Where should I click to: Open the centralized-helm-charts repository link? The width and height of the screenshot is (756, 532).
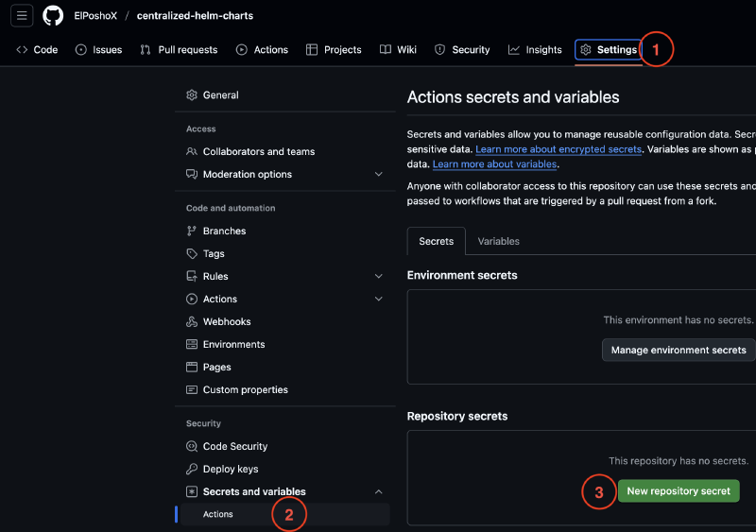tap(195, 15)
